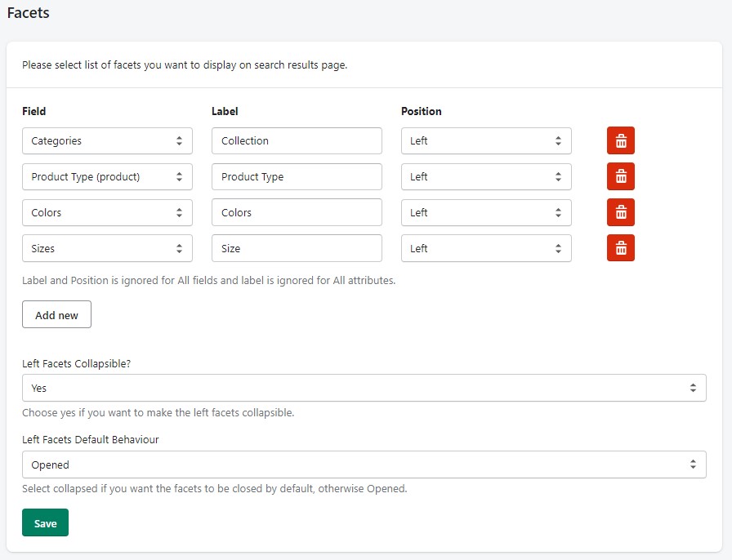Select position for the Colors facet
The image size is (732, 560).
pos(486,213)
